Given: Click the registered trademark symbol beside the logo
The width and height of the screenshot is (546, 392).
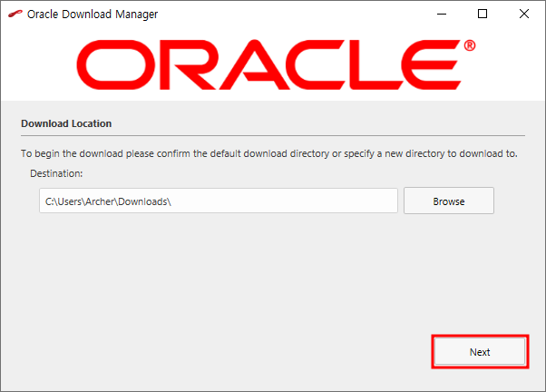Looking at the screenshot, I should pos(470,45).
